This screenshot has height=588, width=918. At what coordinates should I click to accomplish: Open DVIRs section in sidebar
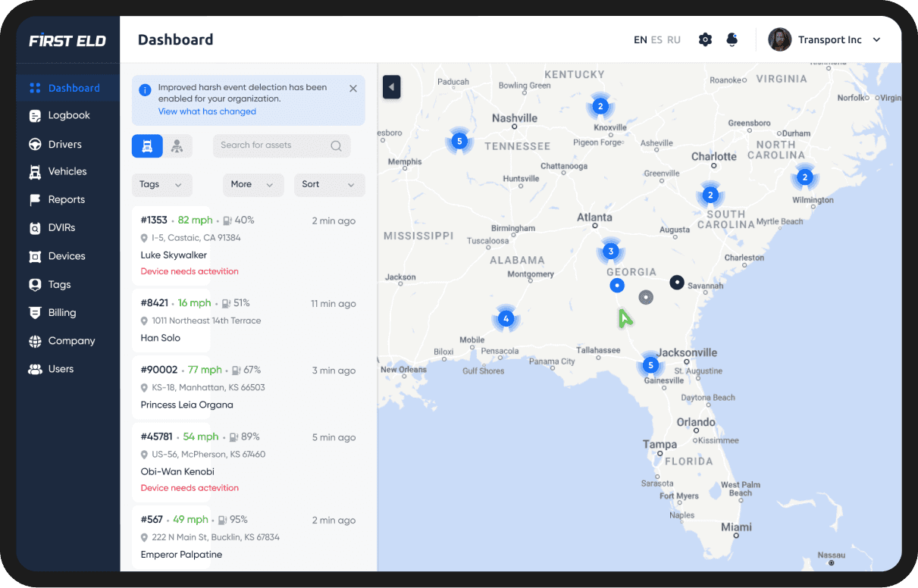(61, 227)
